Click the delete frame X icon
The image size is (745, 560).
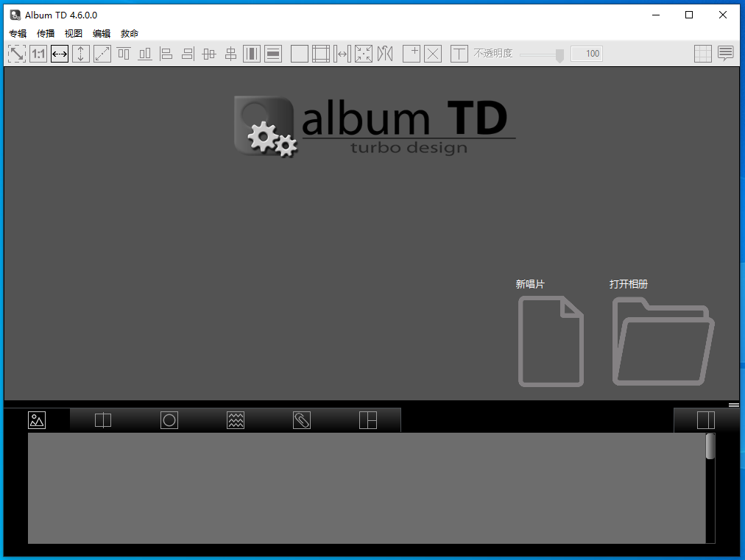(x=433, y=54)
